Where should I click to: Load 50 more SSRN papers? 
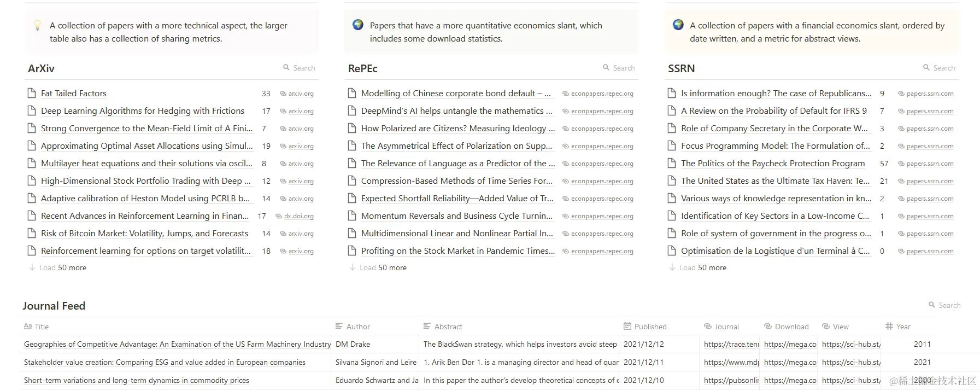[x=698, y=267]
